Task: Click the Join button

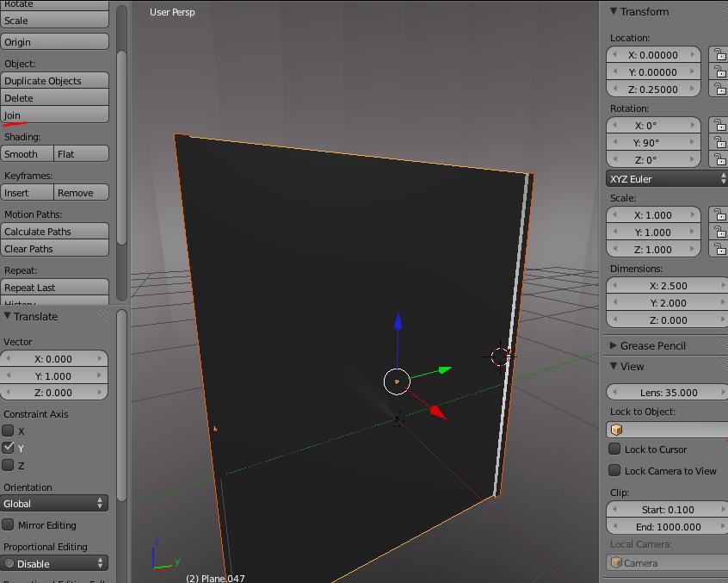Action: pos(55,115)
